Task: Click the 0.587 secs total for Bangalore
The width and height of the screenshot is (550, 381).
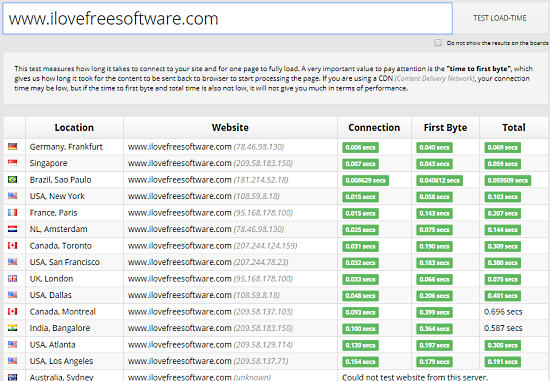Action: [x=503, y=328]
